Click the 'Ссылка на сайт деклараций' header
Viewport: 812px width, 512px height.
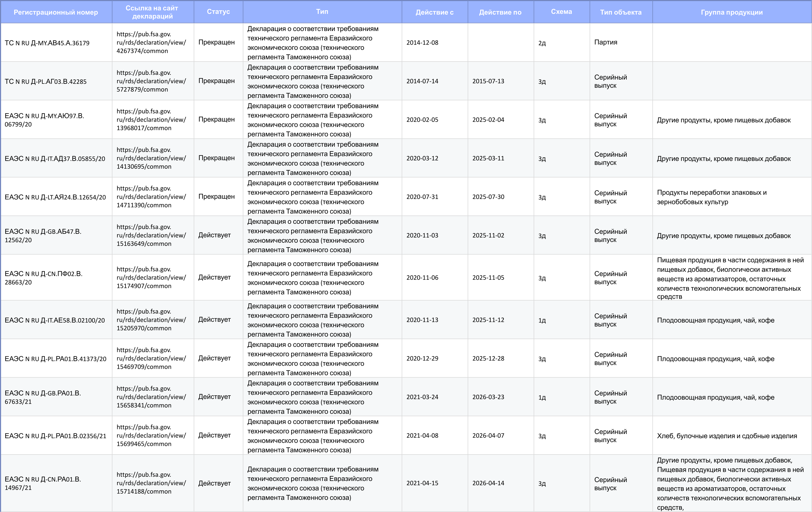tap(152, 12)
